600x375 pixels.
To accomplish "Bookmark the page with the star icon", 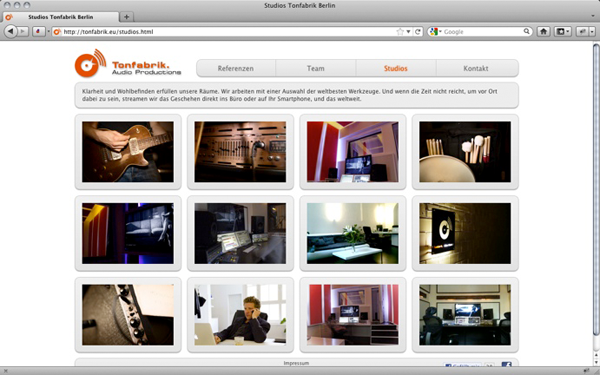I will click(x=400, y=32).
